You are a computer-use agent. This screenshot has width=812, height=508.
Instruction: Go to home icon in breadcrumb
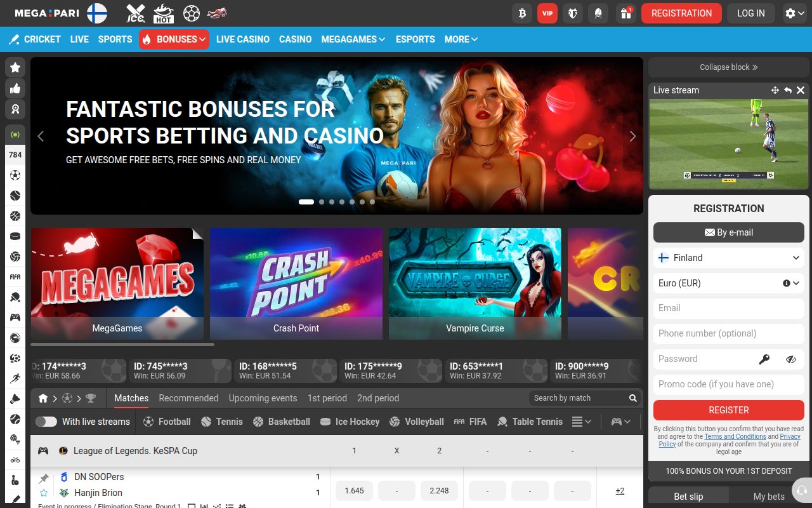pyautogui.click(x=43, y=399)
